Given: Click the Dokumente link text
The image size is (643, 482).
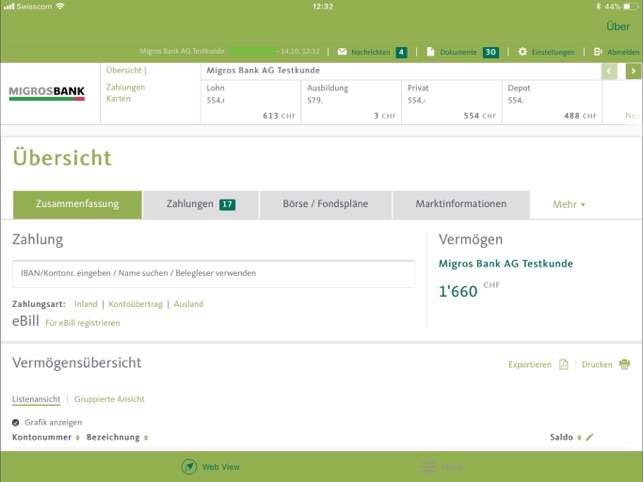Looking at the screenshot, I should click(458, 52).
